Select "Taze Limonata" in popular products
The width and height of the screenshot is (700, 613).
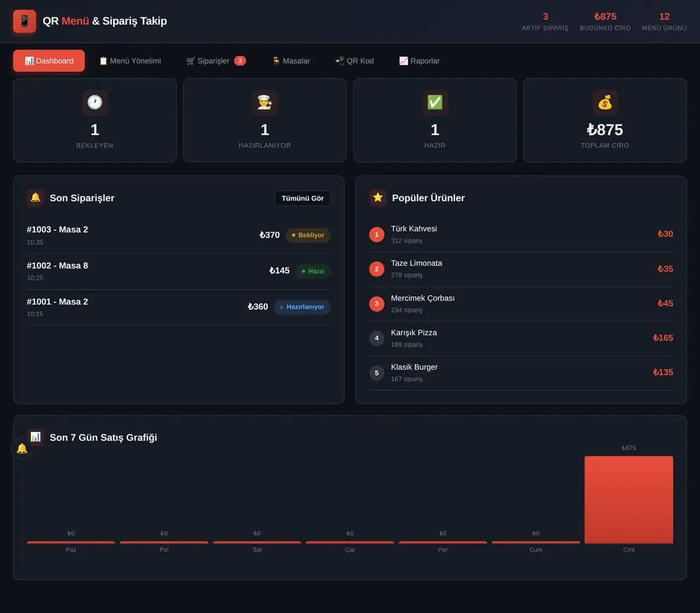[x=521, y=269]
